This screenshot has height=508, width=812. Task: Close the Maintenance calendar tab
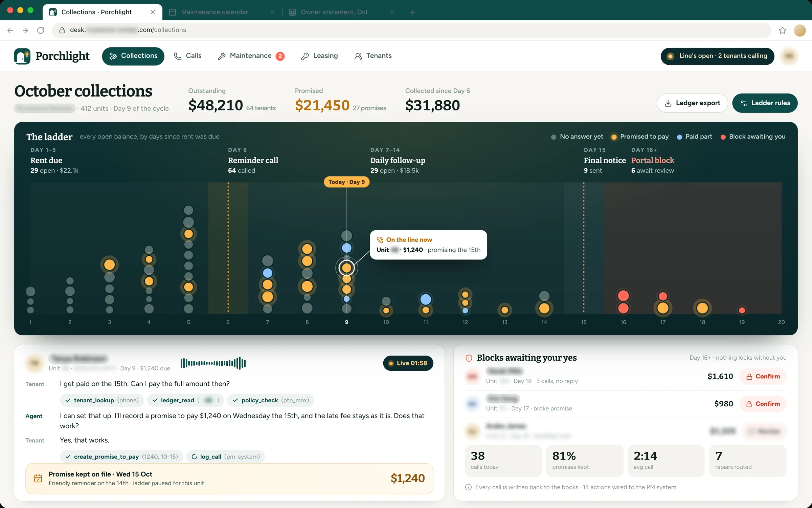(272, 12)
